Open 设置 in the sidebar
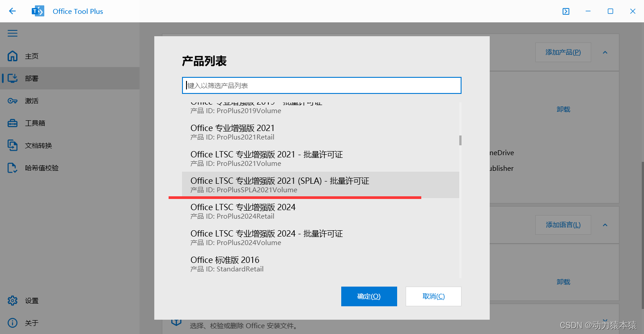The width and height of the screenshot is (644, 334). pyautogui.click(x=70, y=300)
